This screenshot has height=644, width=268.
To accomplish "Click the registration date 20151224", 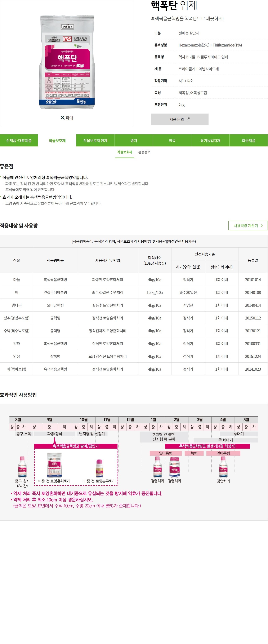I will (x=253, y=356).
